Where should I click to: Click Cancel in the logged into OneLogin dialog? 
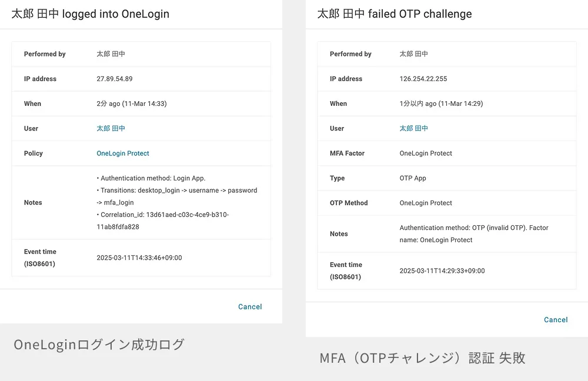[250, 307]
